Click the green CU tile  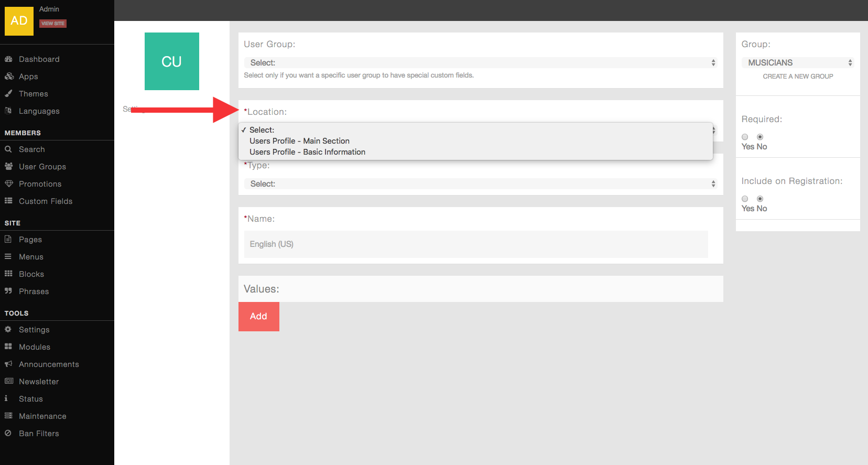172,61
